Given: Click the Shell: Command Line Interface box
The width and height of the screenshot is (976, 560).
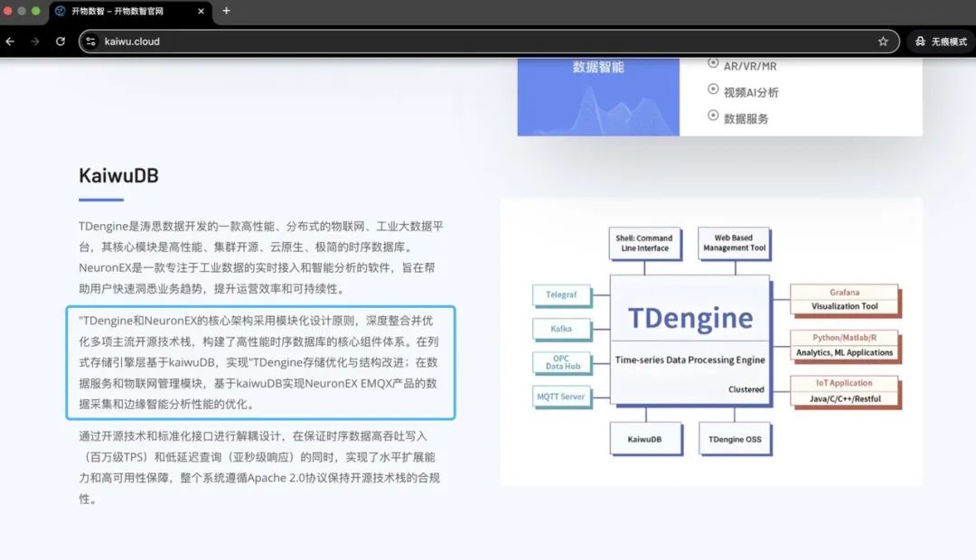Looking at the screenshot, I should click(644, 243).
